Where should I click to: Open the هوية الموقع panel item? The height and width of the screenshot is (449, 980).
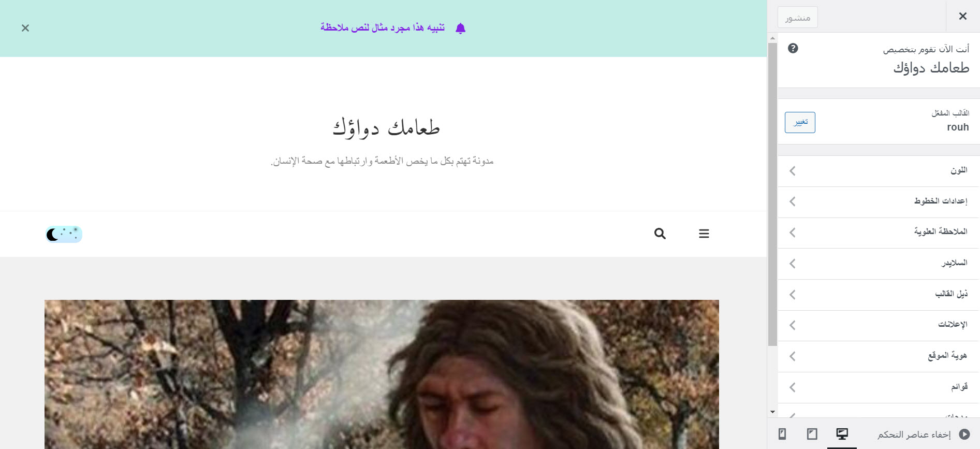coord(879,356)
